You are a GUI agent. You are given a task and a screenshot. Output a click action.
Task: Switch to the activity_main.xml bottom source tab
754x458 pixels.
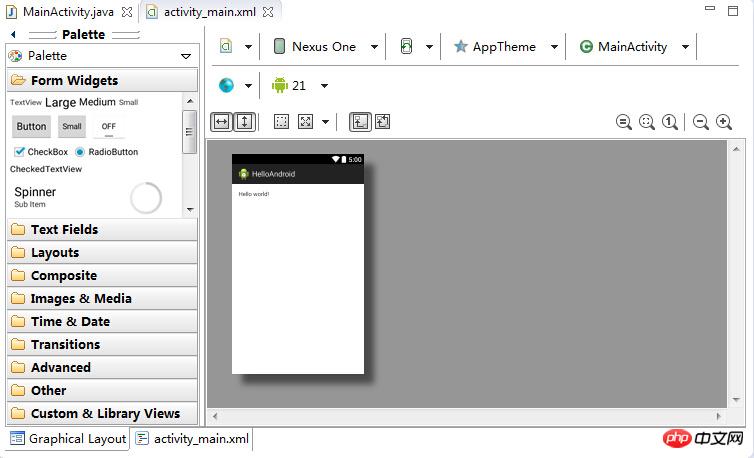[x=192, y=438]
